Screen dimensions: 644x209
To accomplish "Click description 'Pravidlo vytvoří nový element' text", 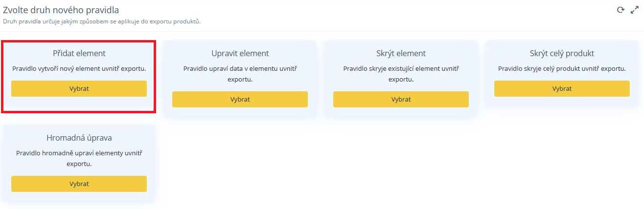I will point(79,69).
